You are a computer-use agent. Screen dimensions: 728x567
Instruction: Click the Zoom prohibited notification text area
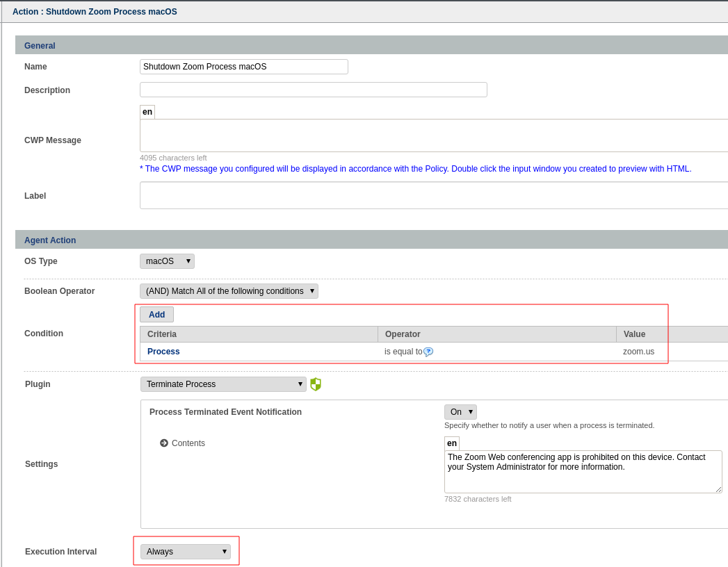[x=583, y=472]
